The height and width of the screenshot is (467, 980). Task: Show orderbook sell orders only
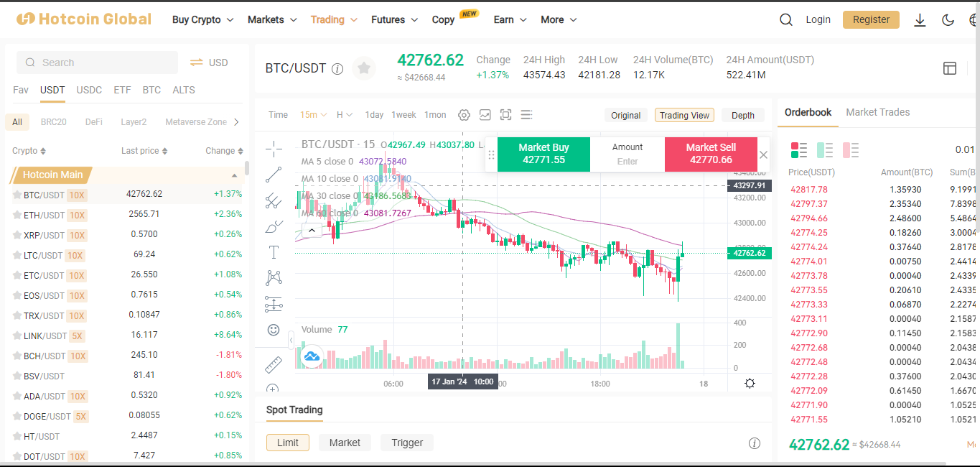[x=851, y=150]
